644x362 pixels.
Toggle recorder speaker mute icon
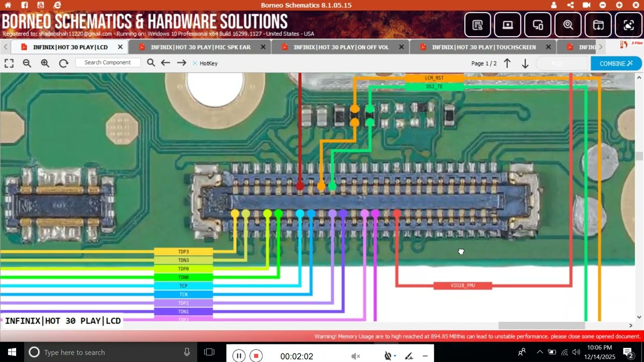pyautogui.click(x=356, y=356)
